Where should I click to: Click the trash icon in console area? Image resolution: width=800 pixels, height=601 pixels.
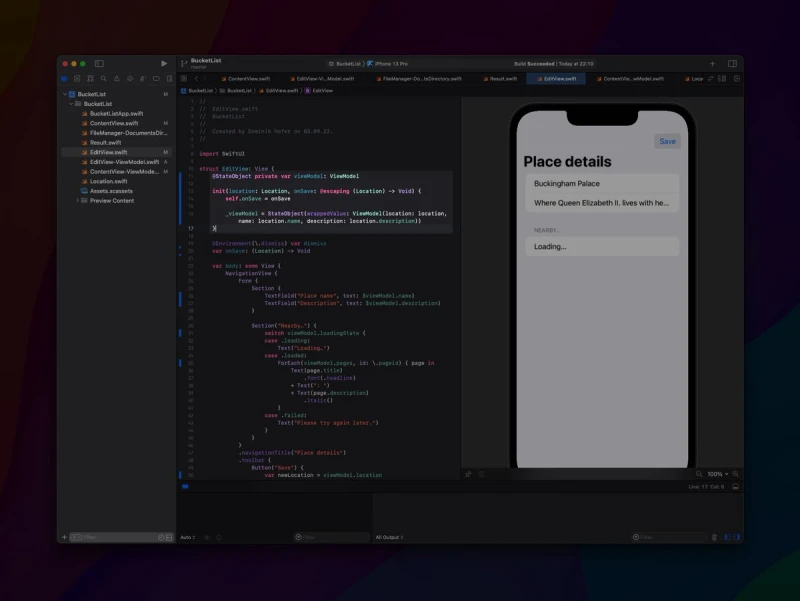(714, 537)
